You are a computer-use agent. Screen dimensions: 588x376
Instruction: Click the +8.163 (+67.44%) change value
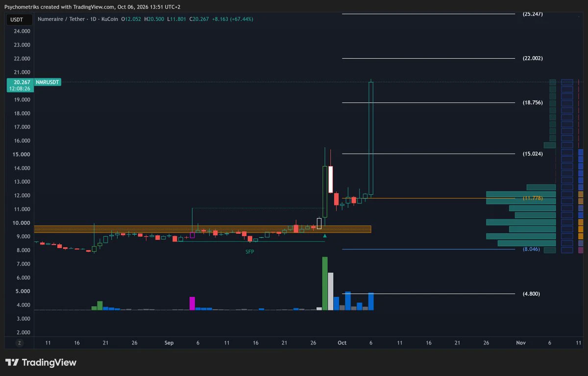pos(234,19)
